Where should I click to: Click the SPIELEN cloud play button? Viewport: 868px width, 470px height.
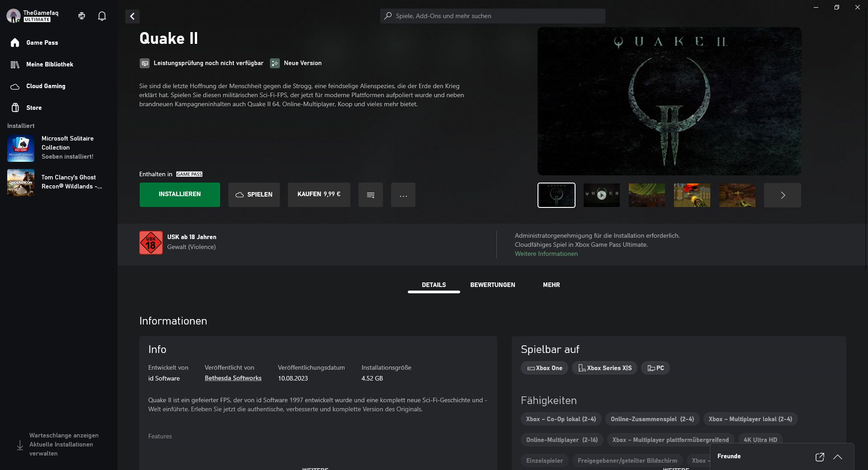pos(254,195)
